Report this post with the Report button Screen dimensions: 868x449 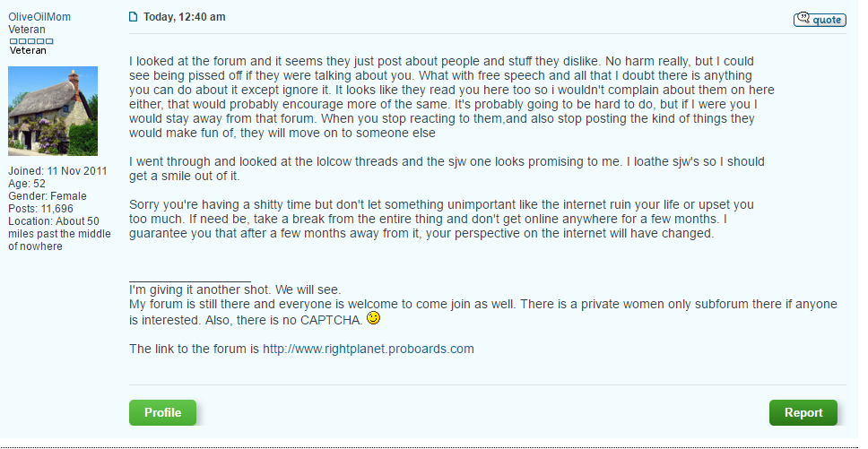click(x=803, y=412)
